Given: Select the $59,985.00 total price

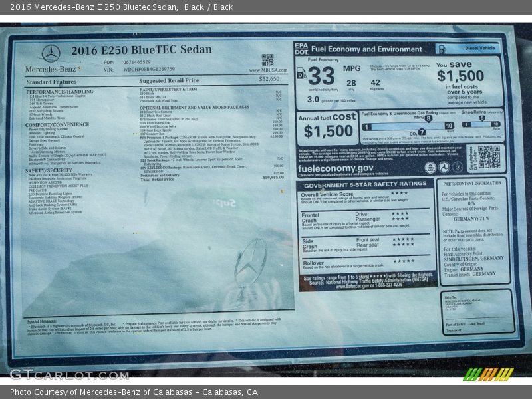Looking at the screenshot, I should point(273,177).
